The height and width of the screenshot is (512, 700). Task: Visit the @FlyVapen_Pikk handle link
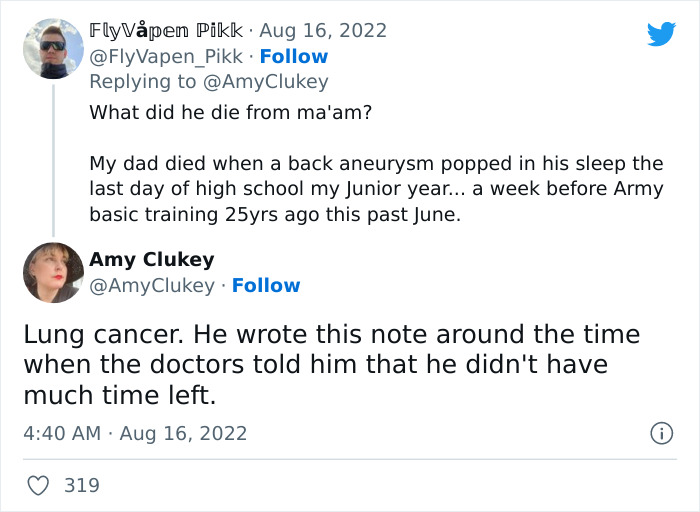tap(166, 56)
